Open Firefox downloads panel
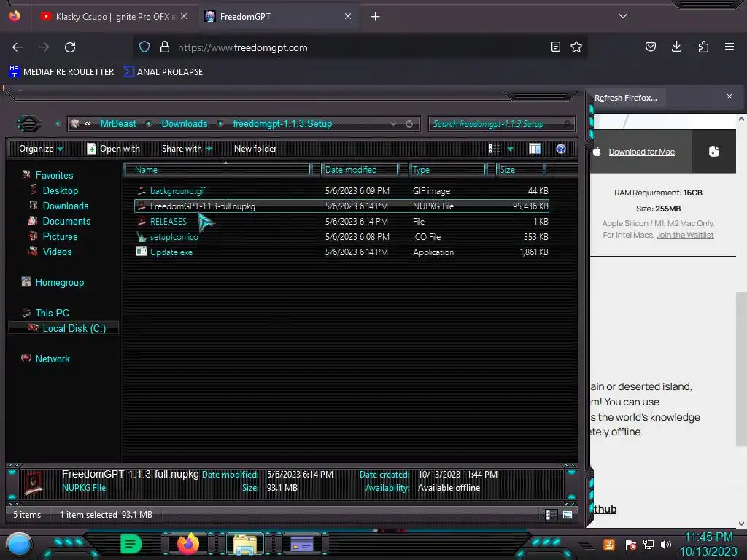Screen dimensions: 747x560 676,47
